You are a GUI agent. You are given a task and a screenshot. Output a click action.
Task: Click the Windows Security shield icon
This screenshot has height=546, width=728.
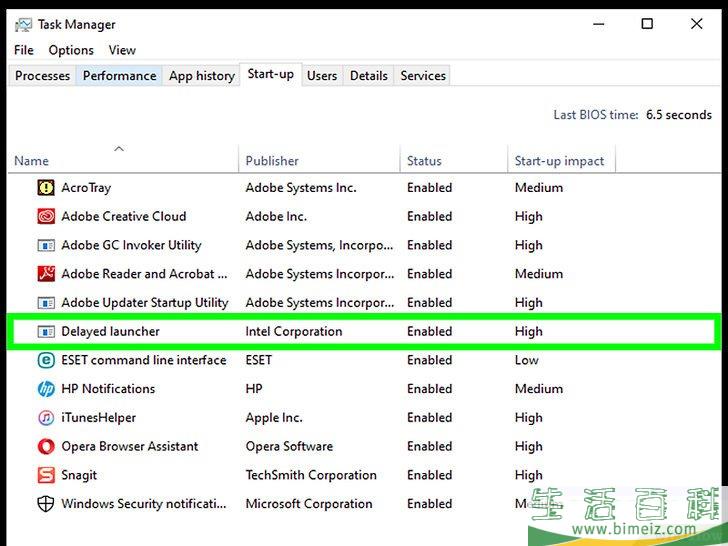pos(46,504)
